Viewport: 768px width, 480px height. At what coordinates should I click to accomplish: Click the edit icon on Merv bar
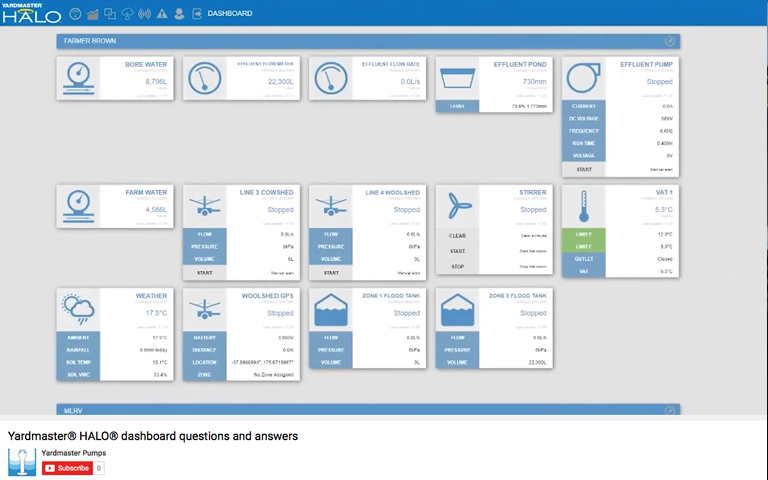coord(670,410)
